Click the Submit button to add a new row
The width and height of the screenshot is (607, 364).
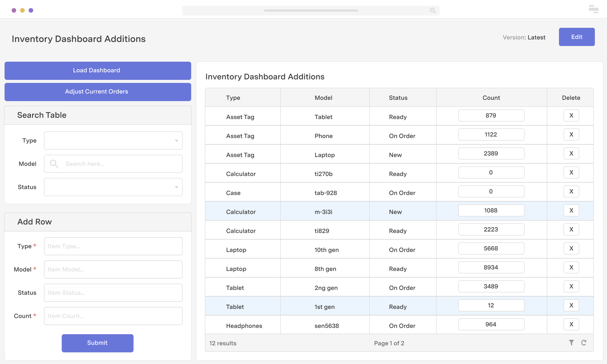pos(98,342)
